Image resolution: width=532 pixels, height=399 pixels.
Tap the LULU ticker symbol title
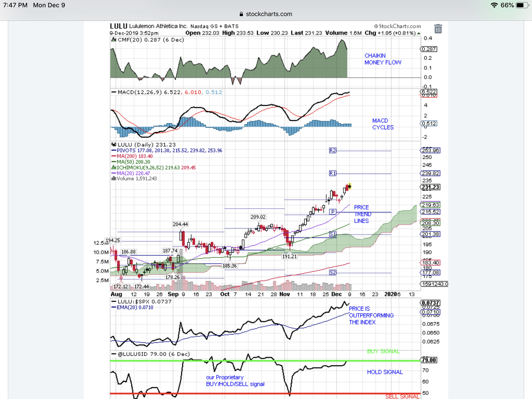point(118,26)
